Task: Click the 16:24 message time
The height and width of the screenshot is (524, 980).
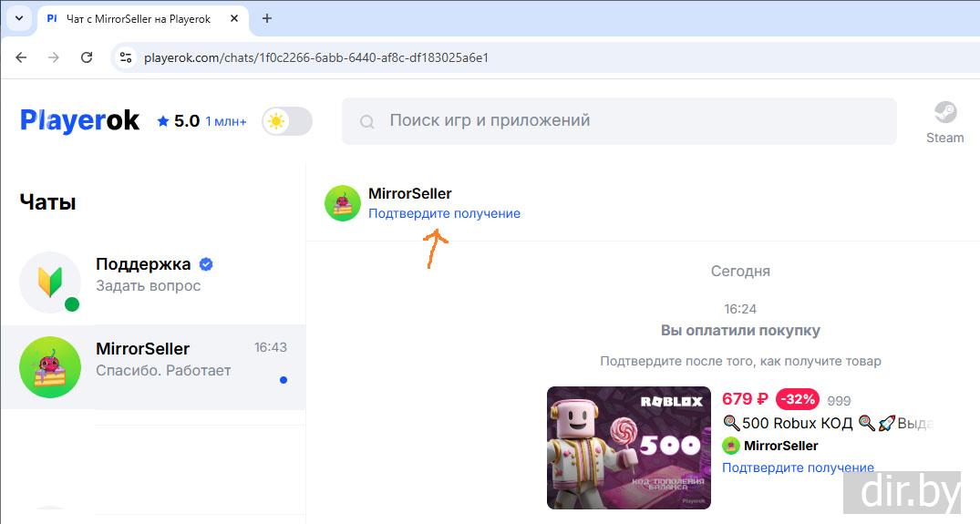Action: pyautogui.click(x=740, y=309)
